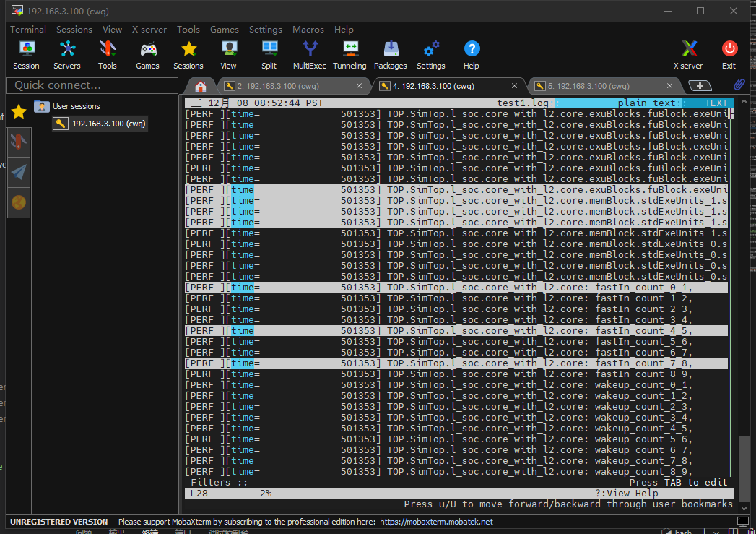The width and height of the screenshot is (756, 534).
Task: Open the View toolbar icon
Action: (229, 56)
